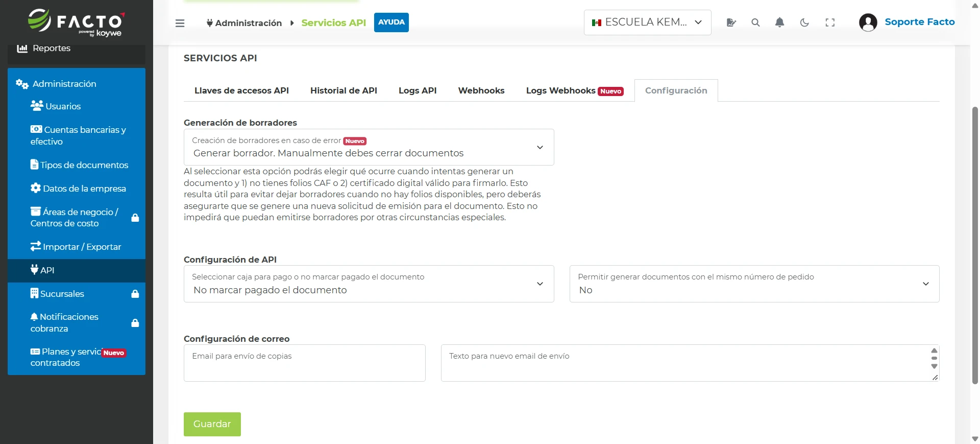Screen dimensions: 980x444
Task: Open the document edit icon in header
Action: coord(731,22)
